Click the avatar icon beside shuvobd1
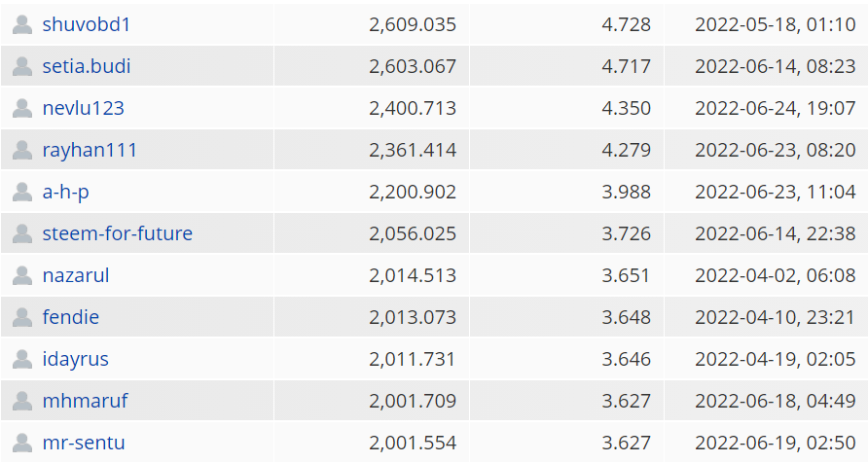Screen dimensions: 868x463 click(x=22, y=25)
